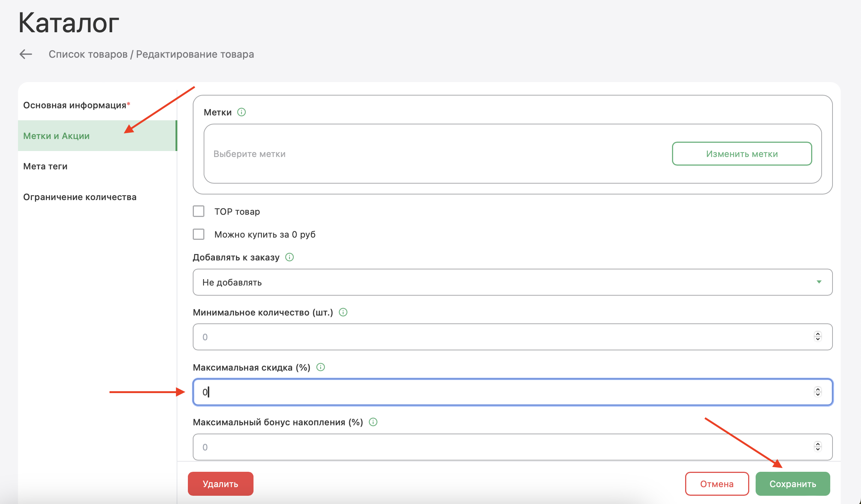The height and width of the screenshot is (504, 861).
Task: Switch to Основная информация tab
Action: 75,105
